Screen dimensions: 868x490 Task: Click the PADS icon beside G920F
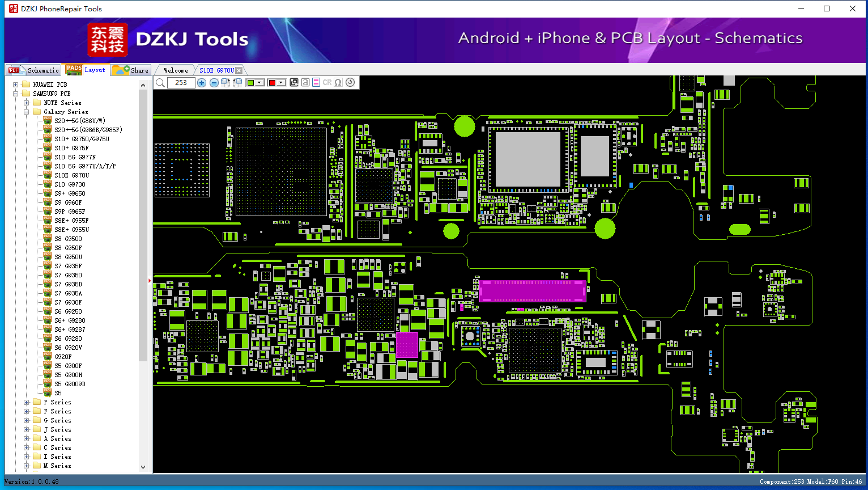(48, 357)
